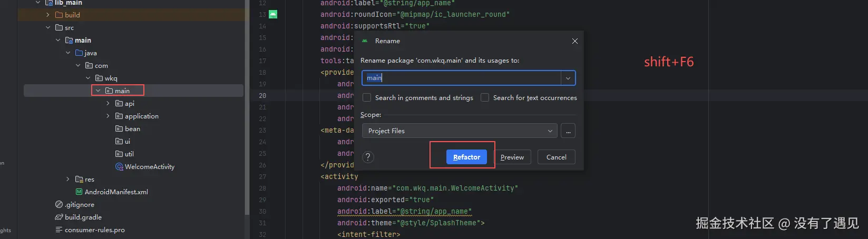The width and height of the screenshot is (868, 239).
Task: Click the new package name text field
Action: coord(461,78)
